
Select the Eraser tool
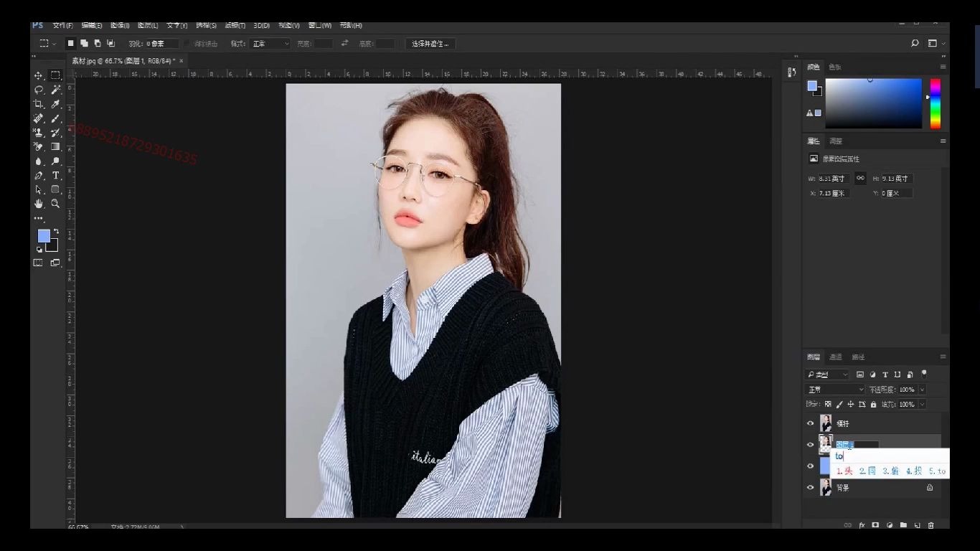(x=38, y=146)
